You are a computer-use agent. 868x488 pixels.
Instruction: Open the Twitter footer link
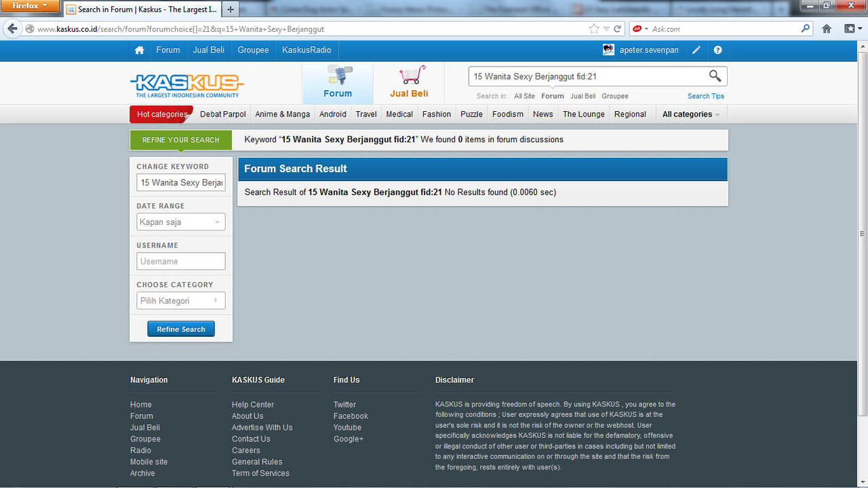(x=344, y=405)
